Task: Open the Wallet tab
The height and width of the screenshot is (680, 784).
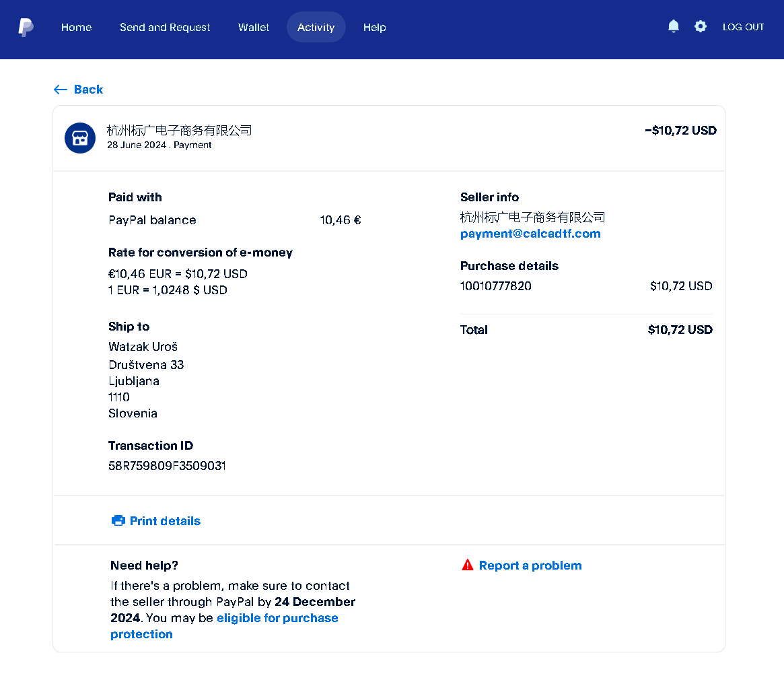Action: click(254, 27)
